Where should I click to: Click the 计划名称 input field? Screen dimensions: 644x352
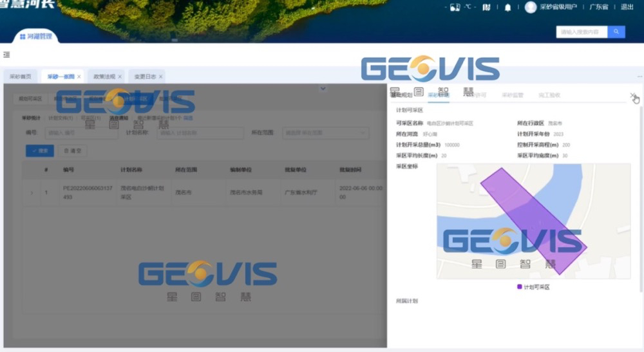point(200,133)
